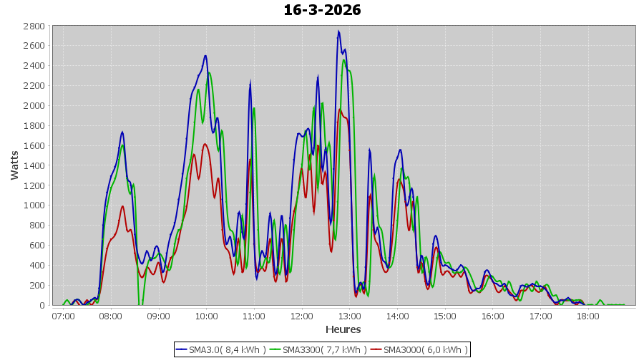Click the 10:00 tick on the time axis
The width and height of the screenshot is (644, 358).
click(x=206, y=316)
